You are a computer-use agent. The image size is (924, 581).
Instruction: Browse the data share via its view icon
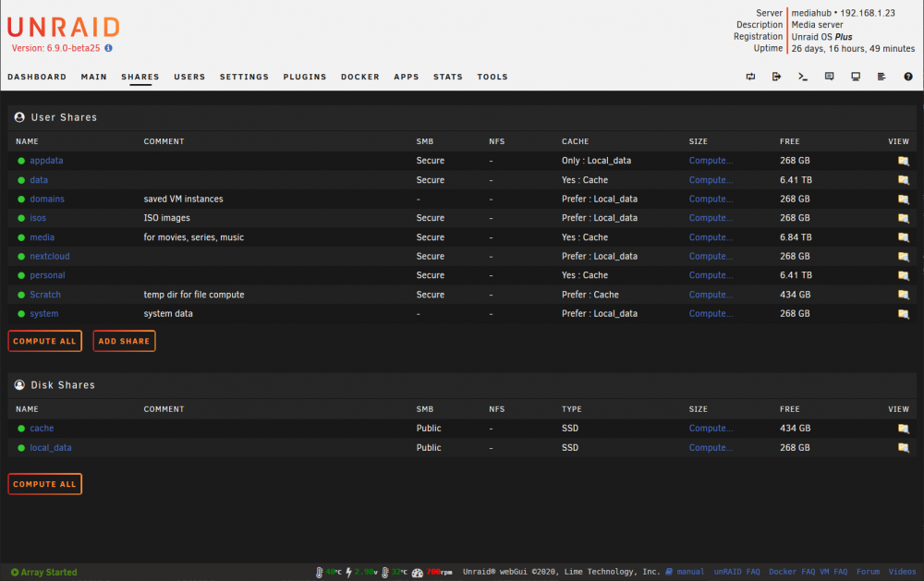904,180
